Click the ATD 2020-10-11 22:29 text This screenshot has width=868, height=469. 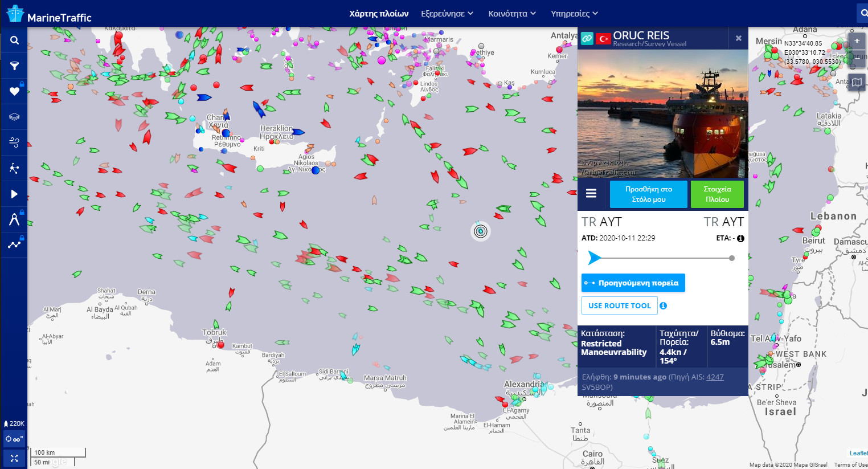tap(618, 238)
